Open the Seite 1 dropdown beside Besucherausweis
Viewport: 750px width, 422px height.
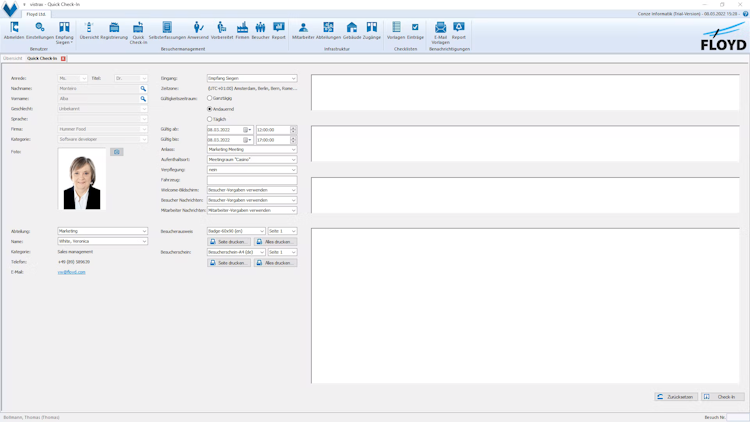[x=282, y=231]
